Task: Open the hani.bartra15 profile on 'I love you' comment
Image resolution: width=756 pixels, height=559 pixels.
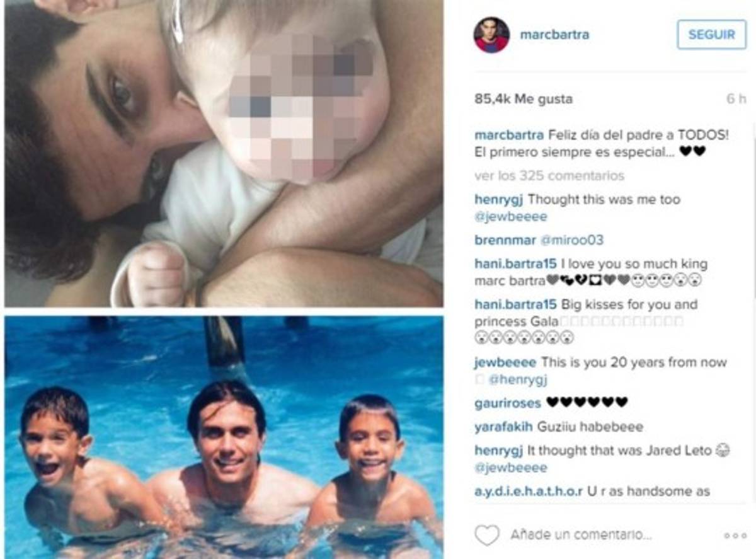Action: [515, 264]
